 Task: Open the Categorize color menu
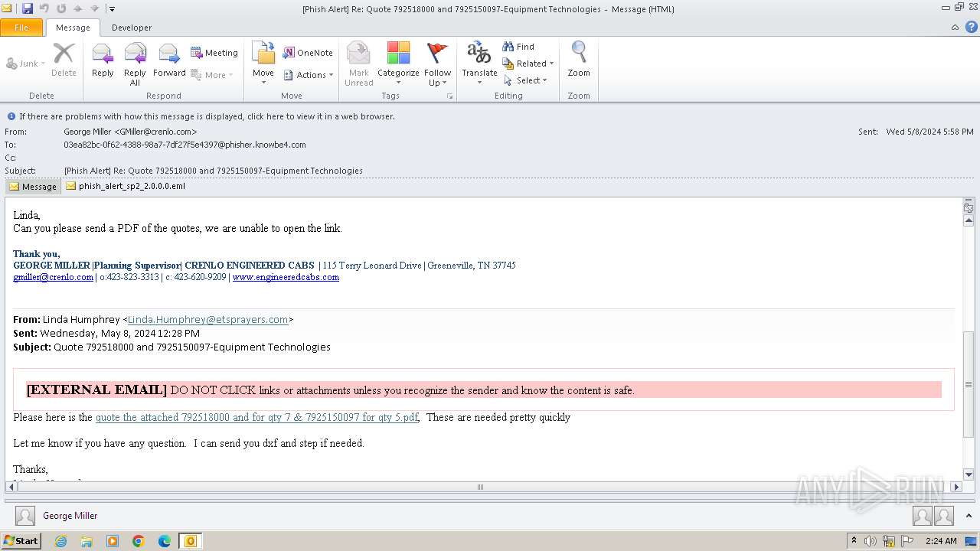398,64
